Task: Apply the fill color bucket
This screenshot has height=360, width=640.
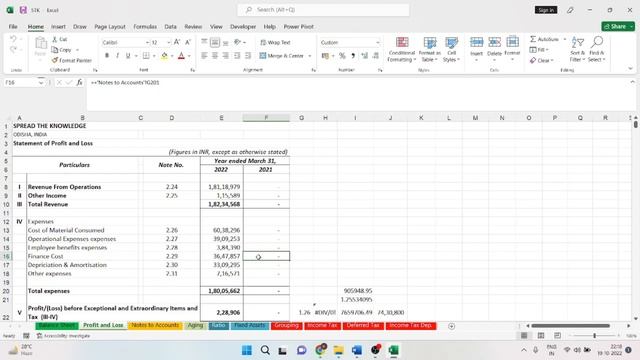Action: coord(164,56)
